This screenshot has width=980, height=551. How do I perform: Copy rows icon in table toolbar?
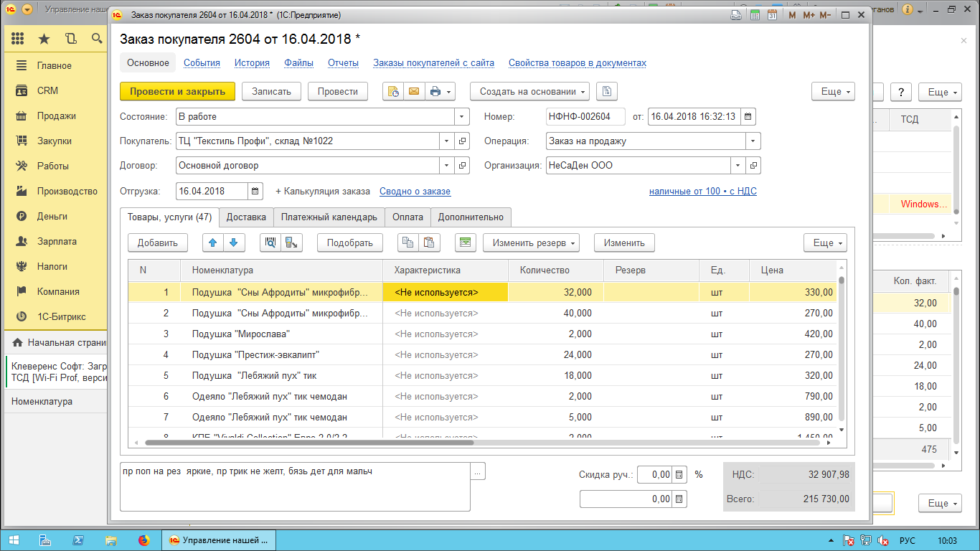(407, 242)
